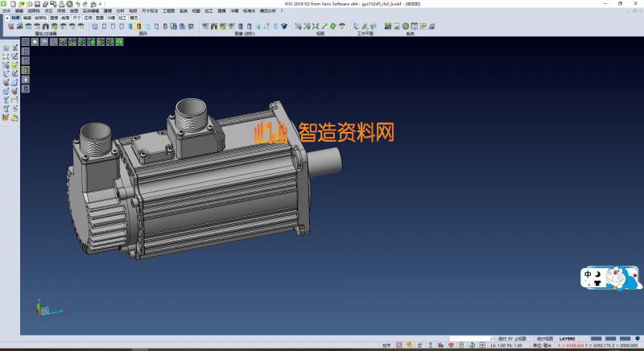Viewport: 644px width, 351px height.
Task: Click the LAYER0 layer indicator
Action: click(x=568, y=339)
